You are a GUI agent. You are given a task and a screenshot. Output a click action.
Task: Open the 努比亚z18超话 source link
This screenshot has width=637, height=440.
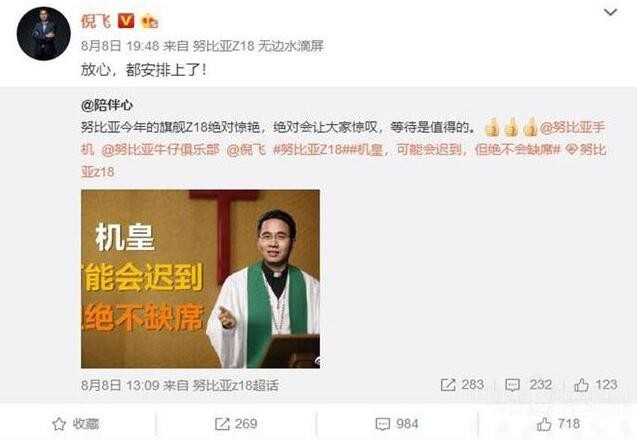point(236,385)
